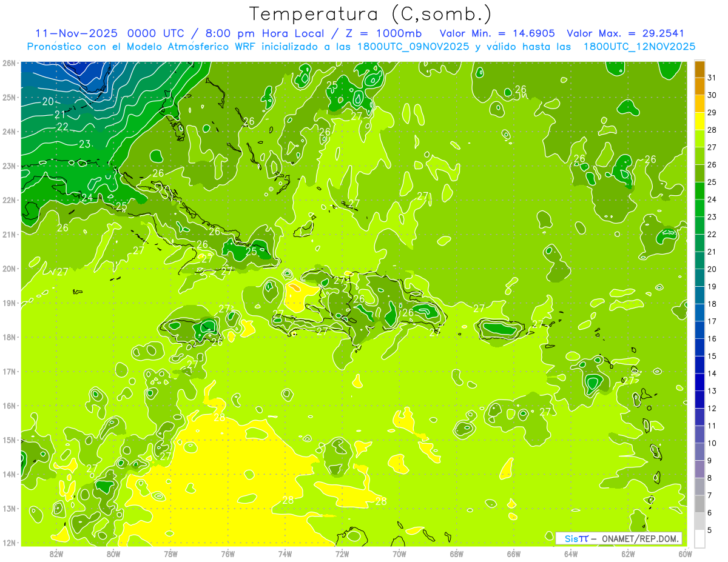Image resolution: width=728 pixels, height=562 pixels.
Task: Click the "20N" latitude axis label
Action: click(8, 269)
